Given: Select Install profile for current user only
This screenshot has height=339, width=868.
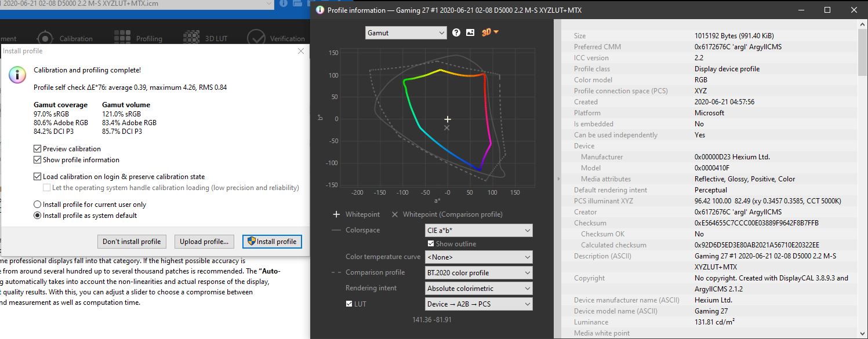Looking at the screenshot, I should click(x=38, y=205).
